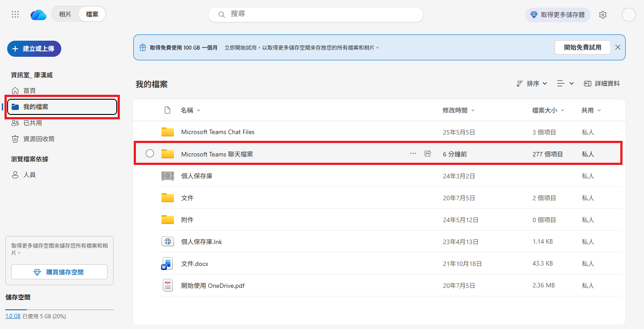Screen dimensions: 644x329
Task: Click the recycle bin trash icon
Action: [15, 139]
